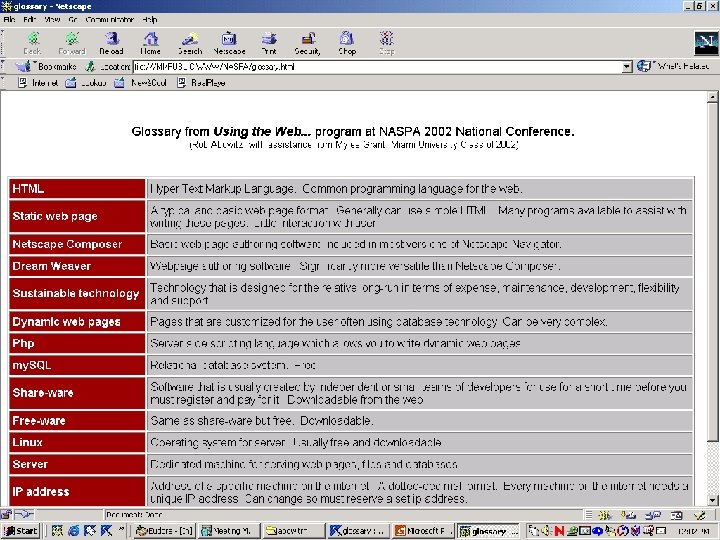Viewport: 720px width, 540px height.
Task: Click the Stop toolbar button
Action: (x=387, y=44)
